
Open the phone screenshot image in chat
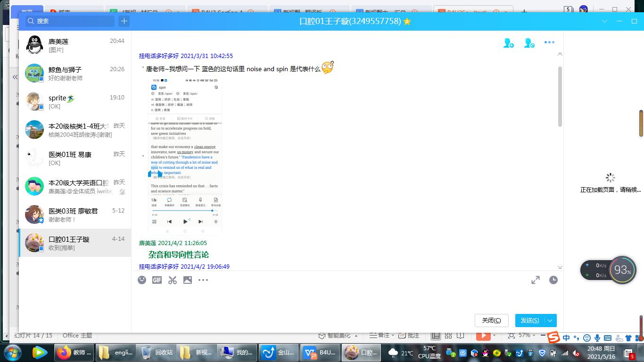coord(185,156)
